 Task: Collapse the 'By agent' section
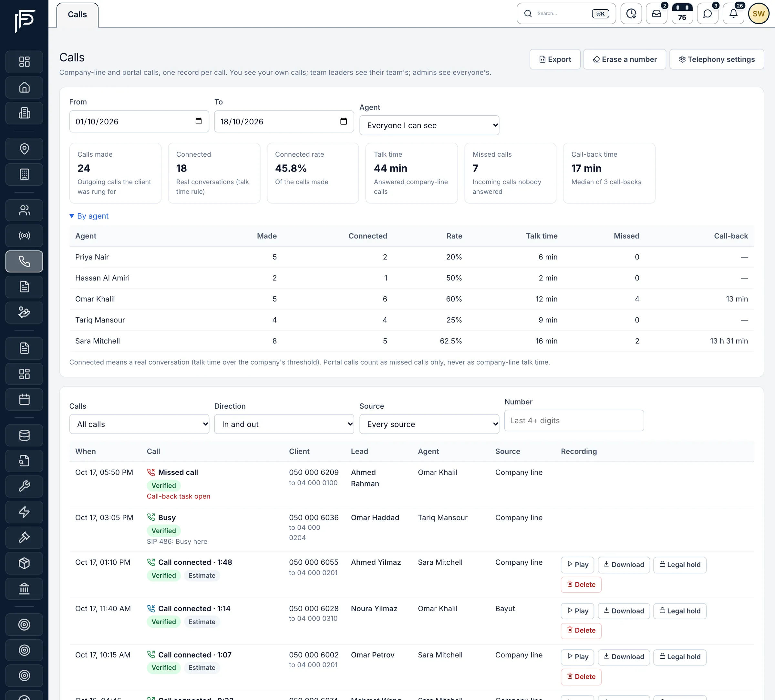pos(89,216)
